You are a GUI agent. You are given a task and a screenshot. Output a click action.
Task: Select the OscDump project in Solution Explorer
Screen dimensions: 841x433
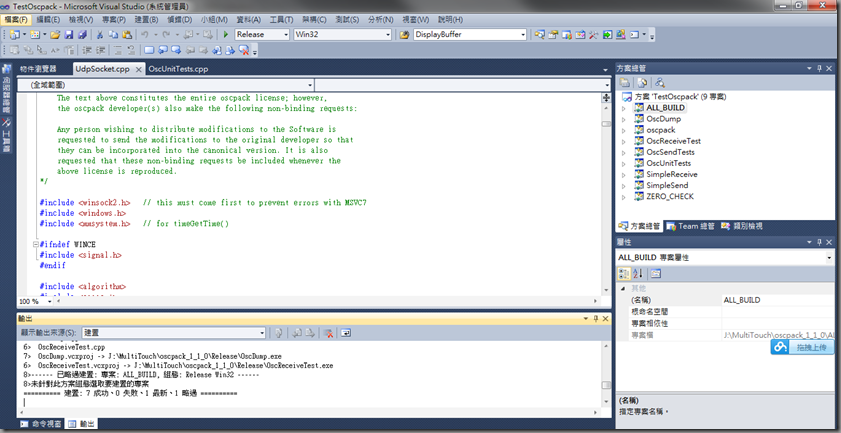[x=663, y=119]
